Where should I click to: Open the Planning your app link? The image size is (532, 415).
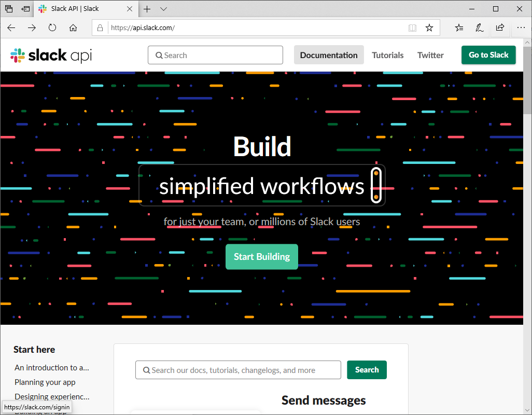tap(45, 382)
